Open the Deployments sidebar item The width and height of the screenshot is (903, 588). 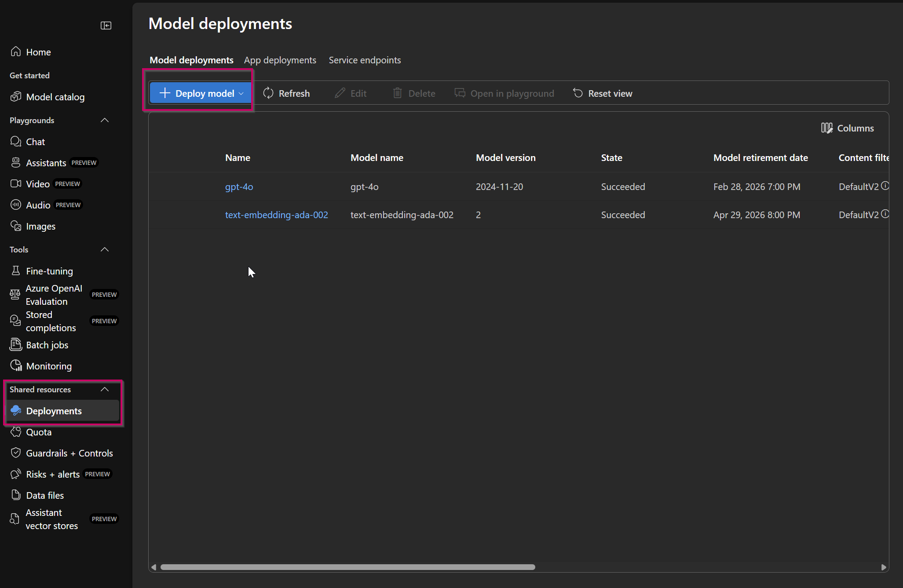click(x=63, y=410)
